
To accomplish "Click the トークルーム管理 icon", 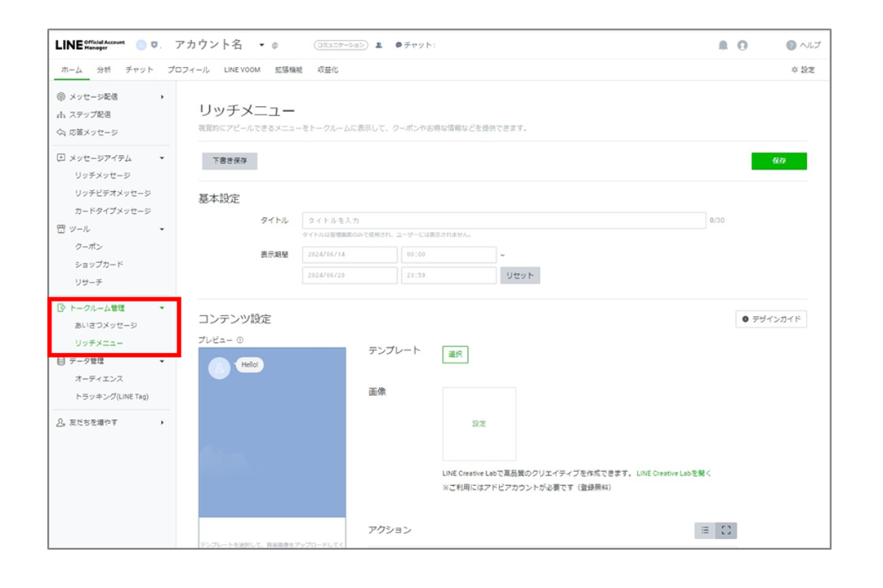I will 60,308.
